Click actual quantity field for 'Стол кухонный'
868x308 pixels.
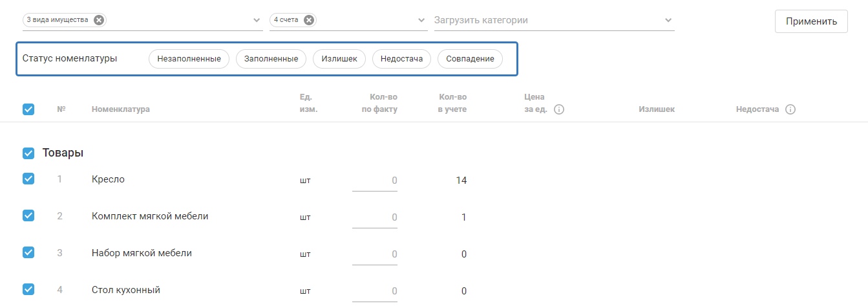tap(376, 291)
